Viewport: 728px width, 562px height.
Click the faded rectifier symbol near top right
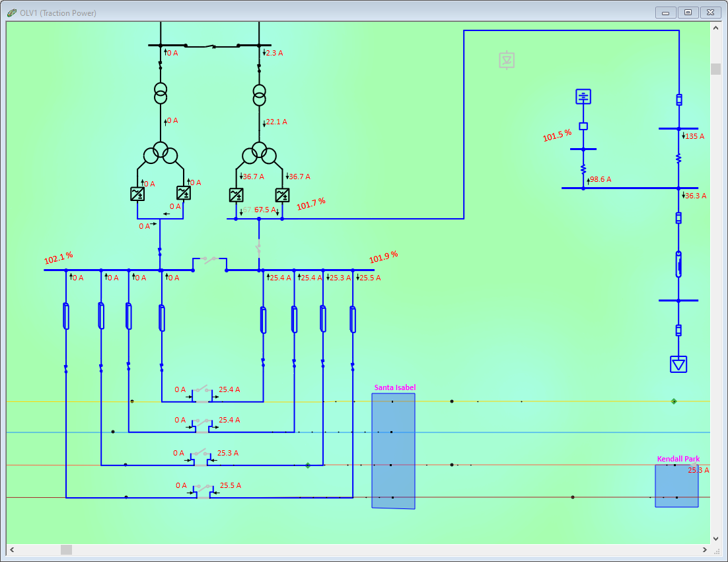coord(505,60)
